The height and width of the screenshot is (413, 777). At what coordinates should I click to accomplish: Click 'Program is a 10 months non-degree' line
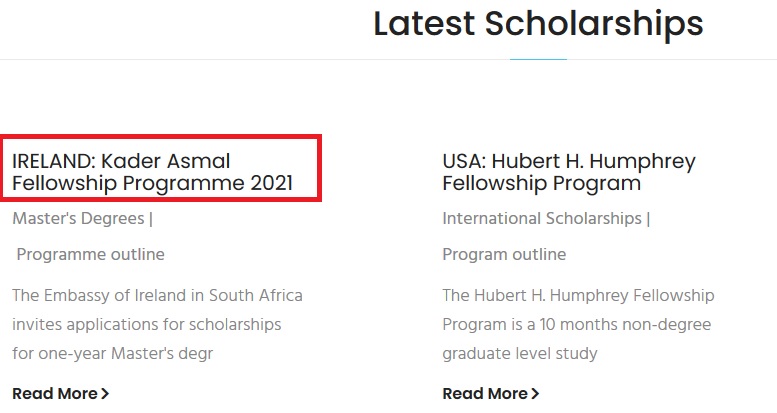click(x=574, y=325)
